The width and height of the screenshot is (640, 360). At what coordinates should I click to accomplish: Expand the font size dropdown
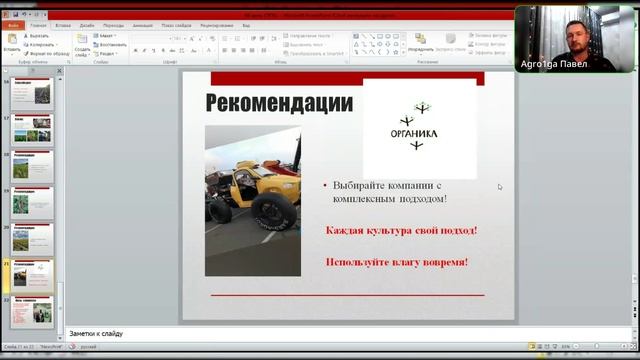185,39
